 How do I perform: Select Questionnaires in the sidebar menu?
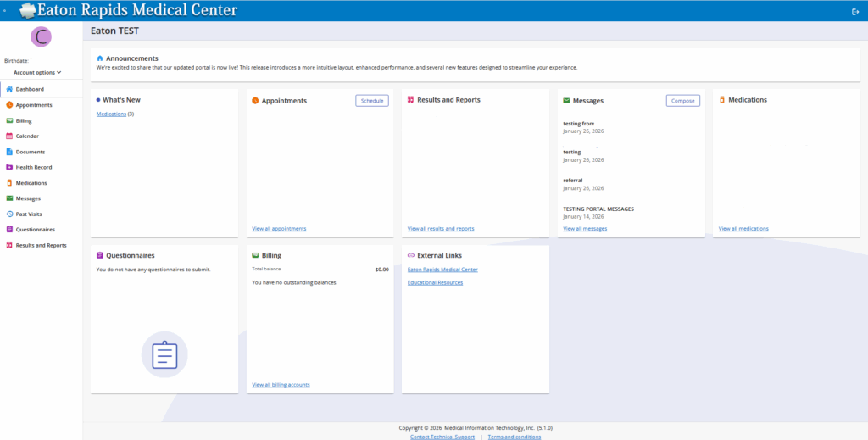point(35,230)
